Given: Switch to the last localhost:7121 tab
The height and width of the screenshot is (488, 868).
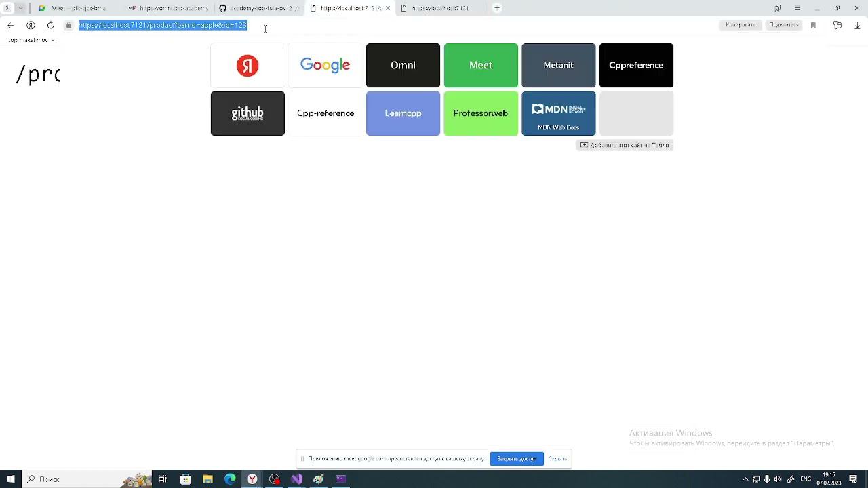Looking at the screenshot, I should tap(441, 8).
